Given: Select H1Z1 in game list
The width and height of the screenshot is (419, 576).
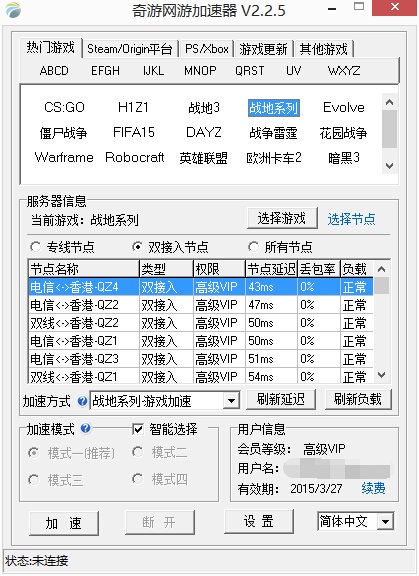Looking at the screenshot, I should click(133, 107).
